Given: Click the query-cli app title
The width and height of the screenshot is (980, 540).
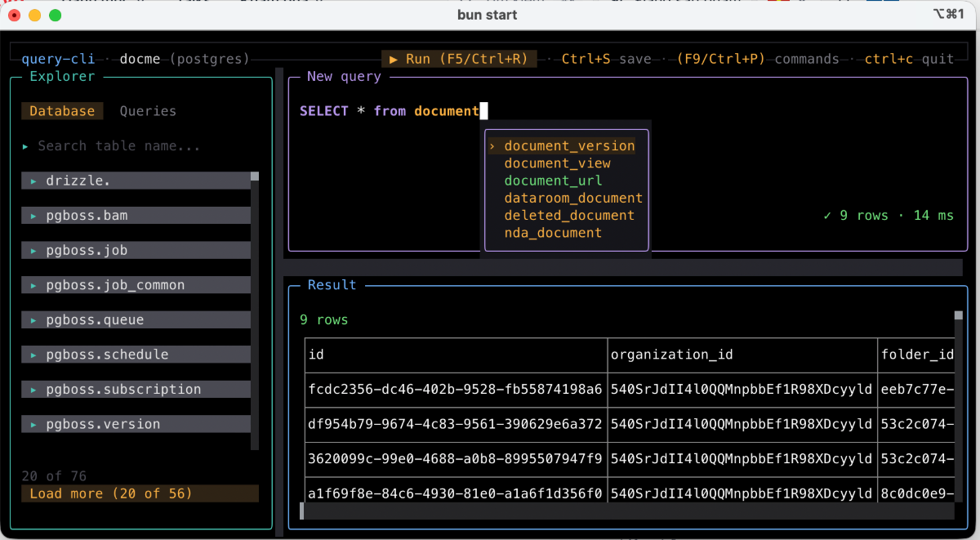Looking at the screenshot, I should pos(58,59).
